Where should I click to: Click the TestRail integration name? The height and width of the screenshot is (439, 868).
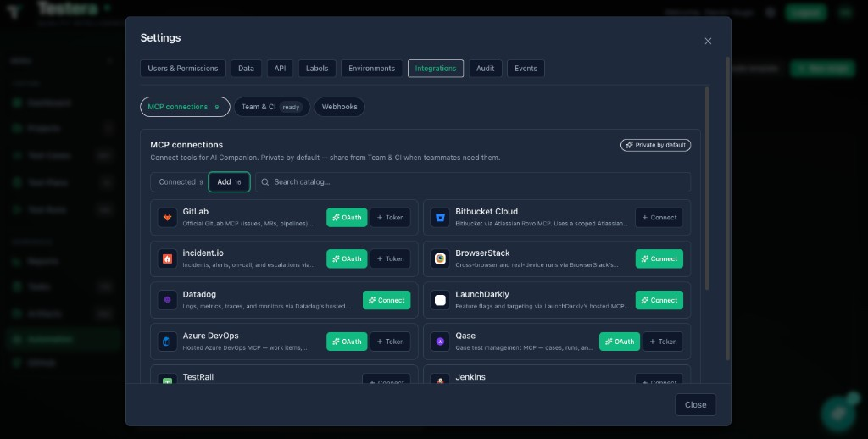pyautogui.click(x=198, y=377)
